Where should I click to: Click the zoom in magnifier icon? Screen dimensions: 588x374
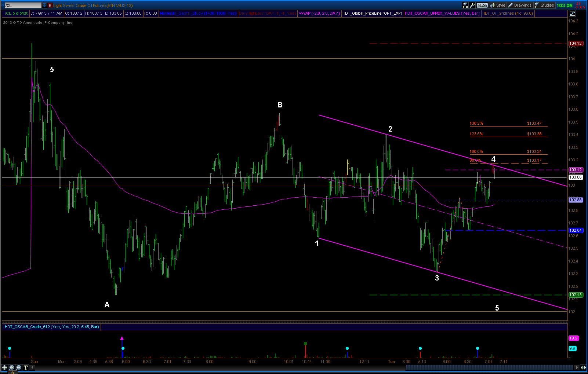tap(12, 367)
